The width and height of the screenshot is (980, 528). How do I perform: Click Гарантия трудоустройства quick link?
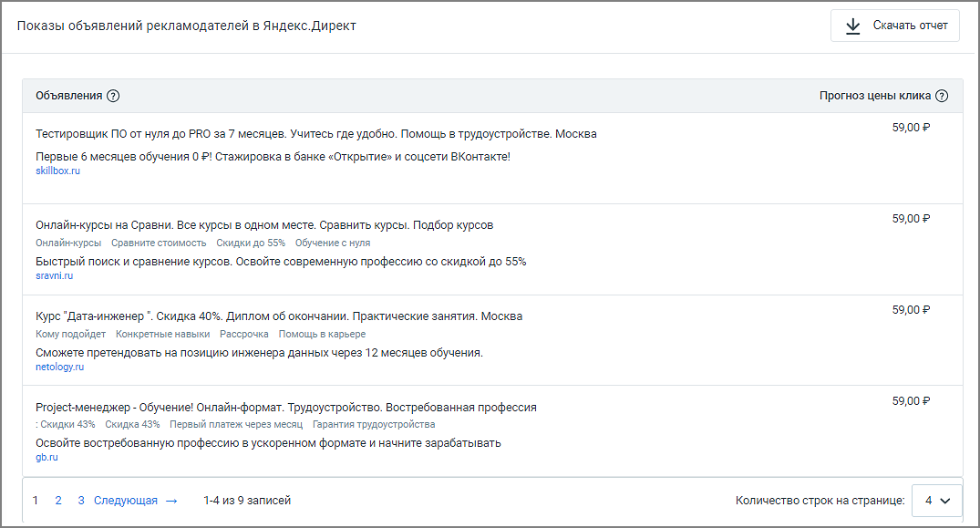[374, 424]
